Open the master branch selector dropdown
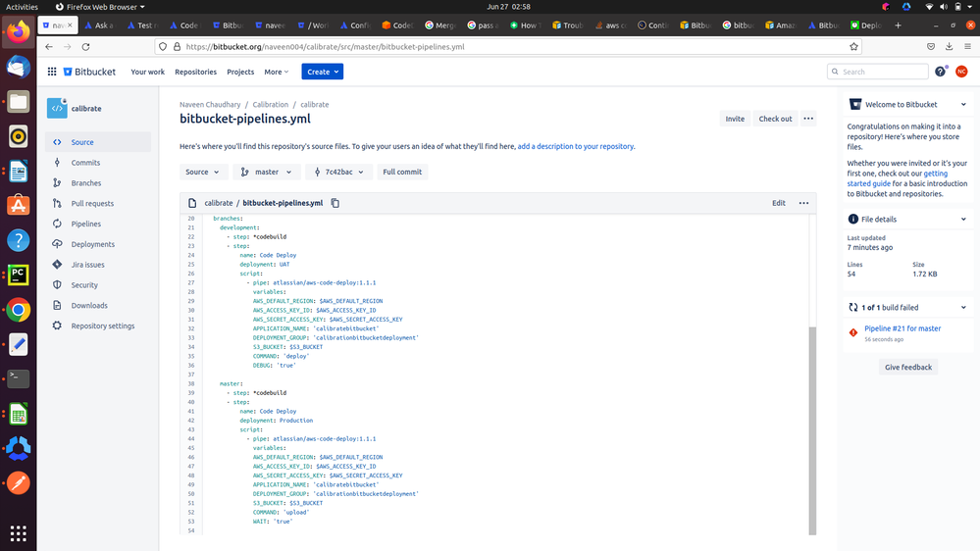The width and height of the screenshot is (980, 551). point(267,172)
